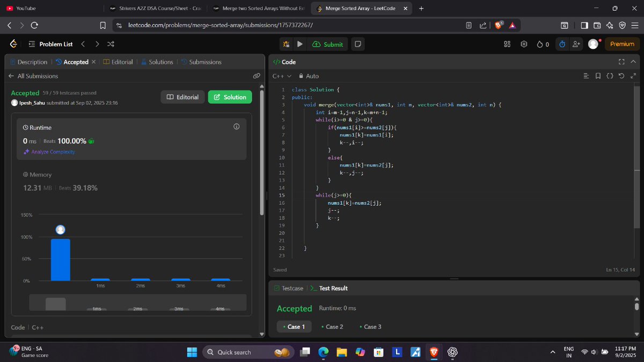644x362 pixels.
Task: Open the notes sticky icon
Action: tap(358, 44)
